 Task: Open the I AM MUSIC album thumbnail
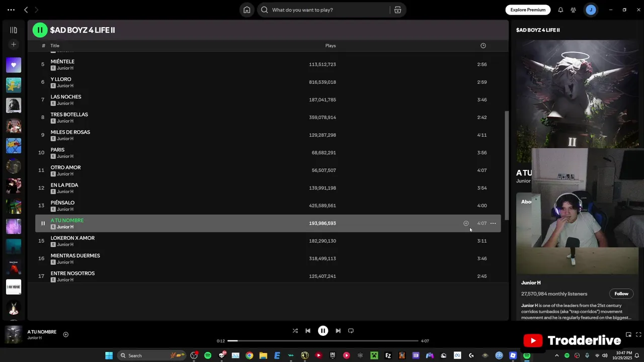14,287
